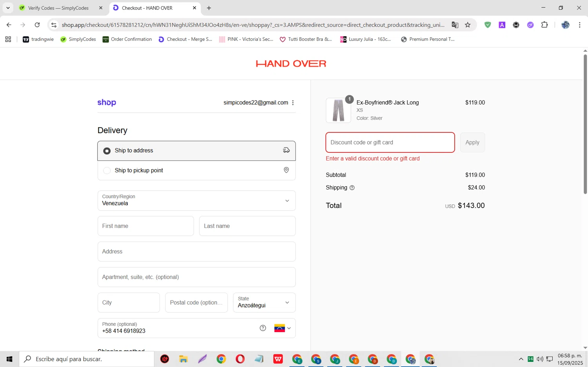
Task: View site information icon in address bar
Action: 54,25
